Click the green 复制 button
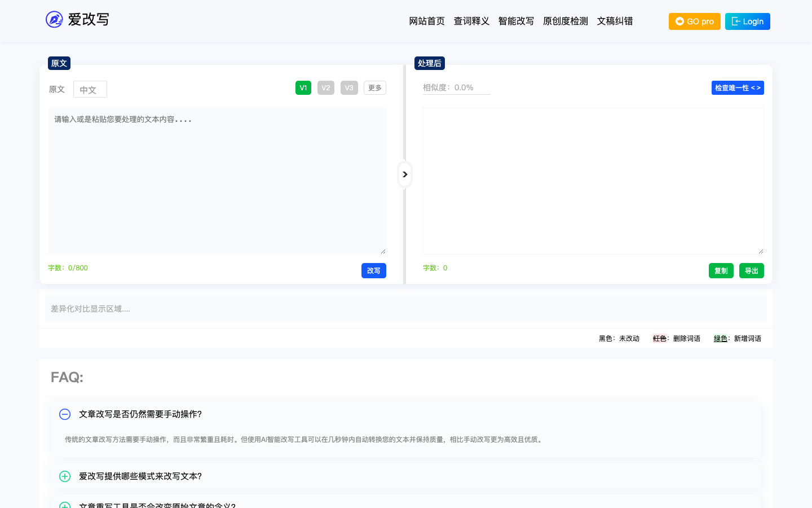The width and height of the screenshot is (812, 508). click(721, 271)
